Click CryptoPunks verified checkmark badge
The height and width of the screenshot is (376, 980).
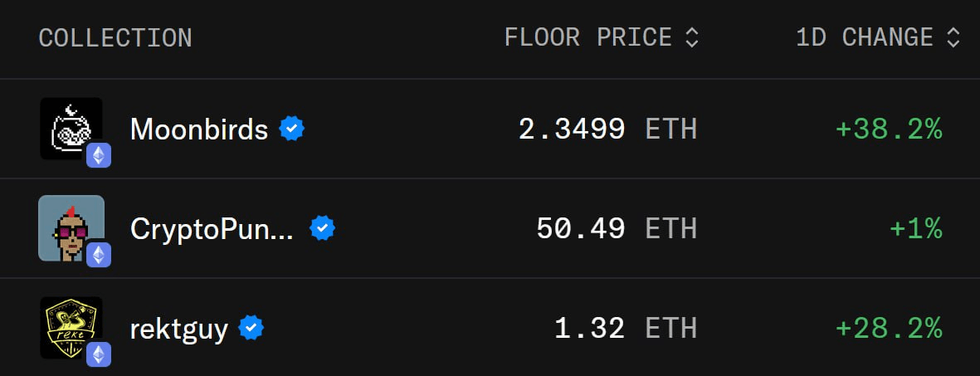pos(323,229)
